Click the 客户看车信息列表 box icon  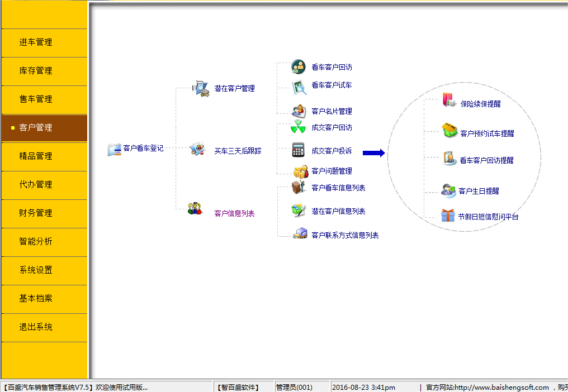point(299,187)
